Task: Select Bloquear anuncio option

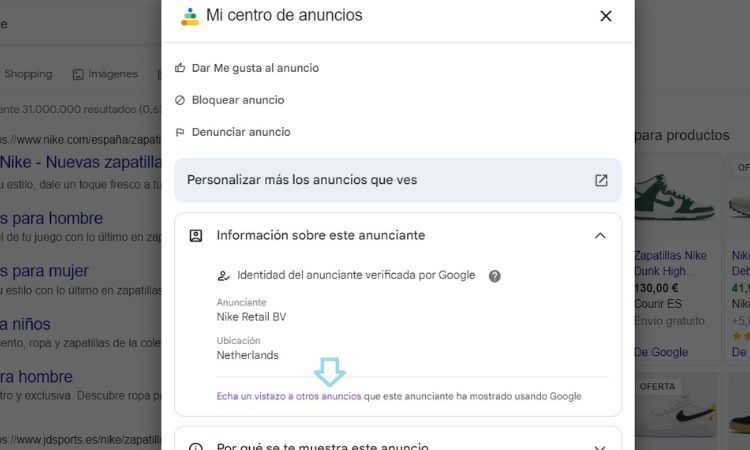Action: pyautogui.click(x=238, y=100)
